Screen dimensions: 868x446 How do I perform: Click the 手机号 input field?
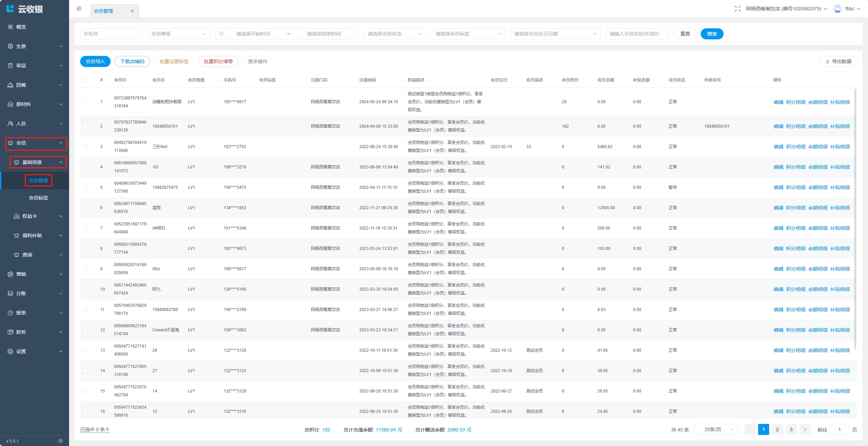pyautogui.click(x=111, y=34)
